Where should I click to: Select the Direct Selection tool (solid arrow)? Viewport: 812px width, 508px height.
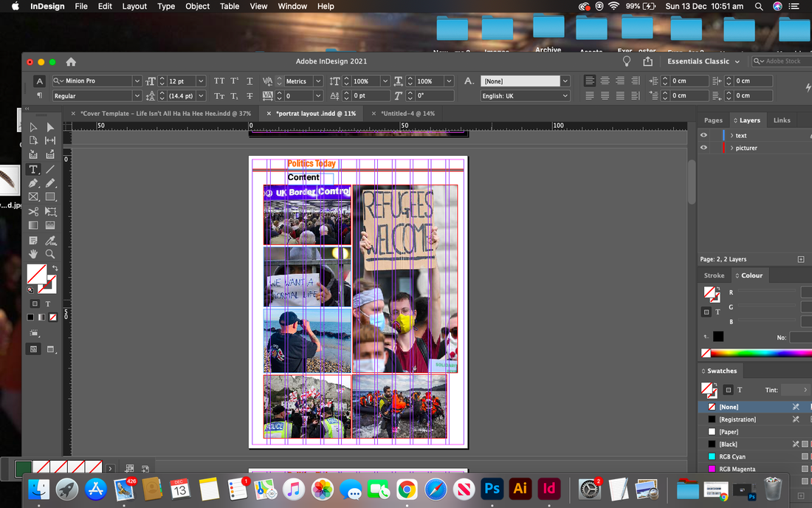coord(50,128)
